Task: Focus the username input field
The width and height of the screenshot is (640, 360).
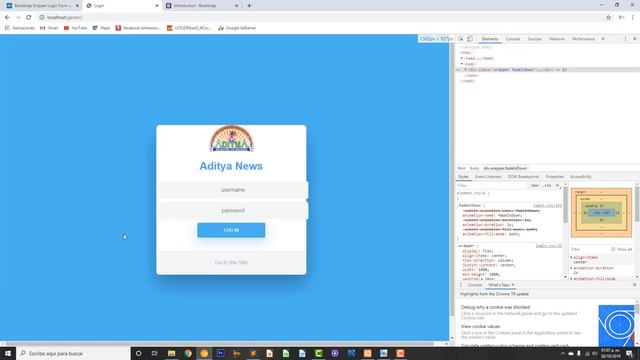Action: tap(233, 190)
